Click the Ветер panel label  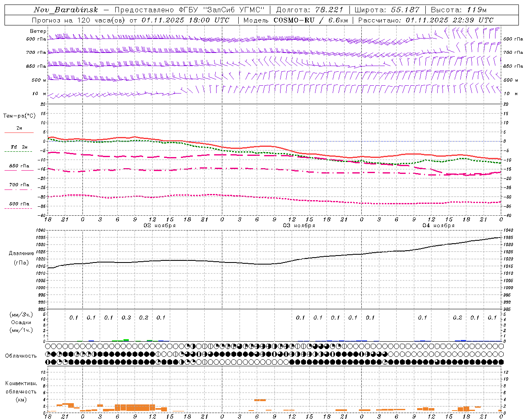[x=38, y=31]
